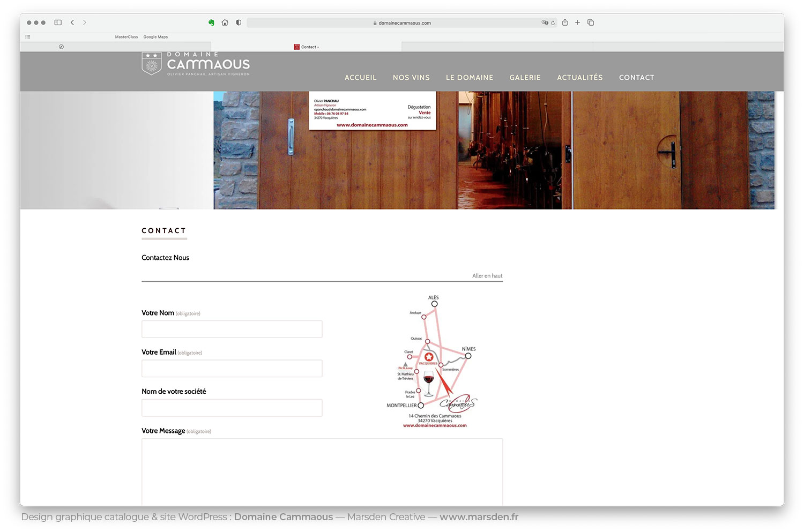Open the MasterClass bookmark
This screenshot has height=532, width=804.
pos(126,37)
